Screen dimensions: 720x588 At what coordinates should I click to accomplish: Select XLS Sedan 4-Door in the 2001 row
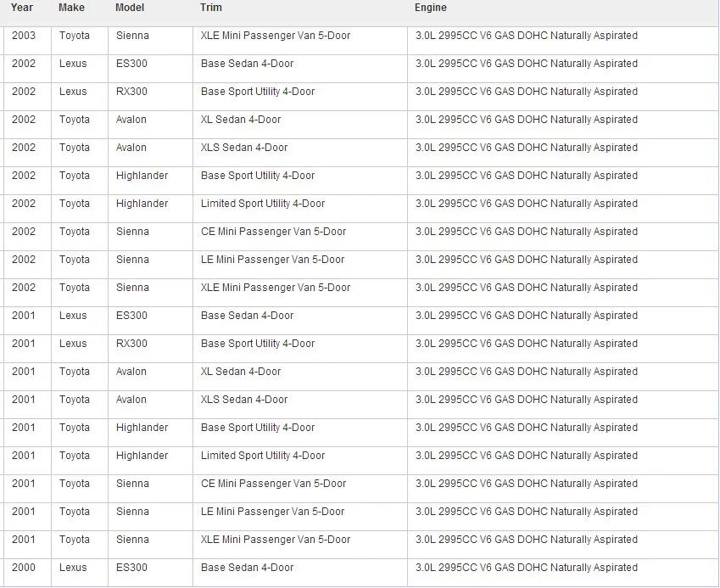[x=244, y=400]
